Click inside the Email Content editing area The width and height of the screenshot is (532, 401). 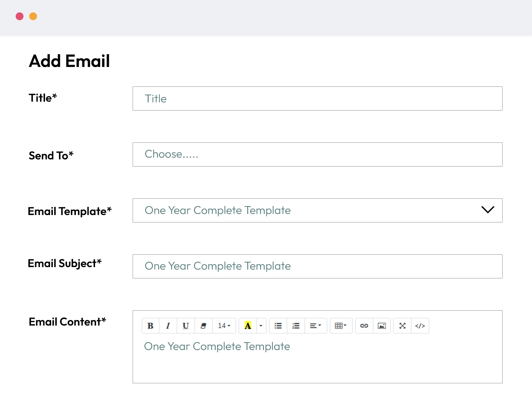point(317,358)
